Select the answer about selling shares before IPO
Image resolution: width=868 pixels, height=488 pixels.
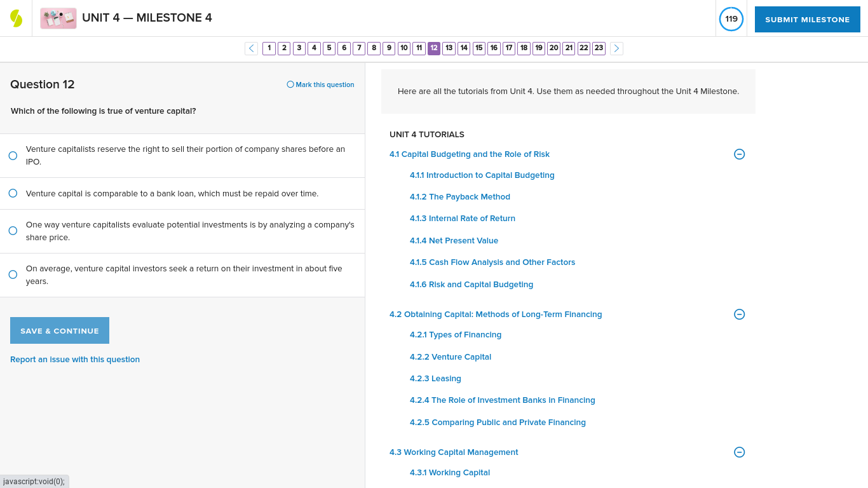coord(13,156)
